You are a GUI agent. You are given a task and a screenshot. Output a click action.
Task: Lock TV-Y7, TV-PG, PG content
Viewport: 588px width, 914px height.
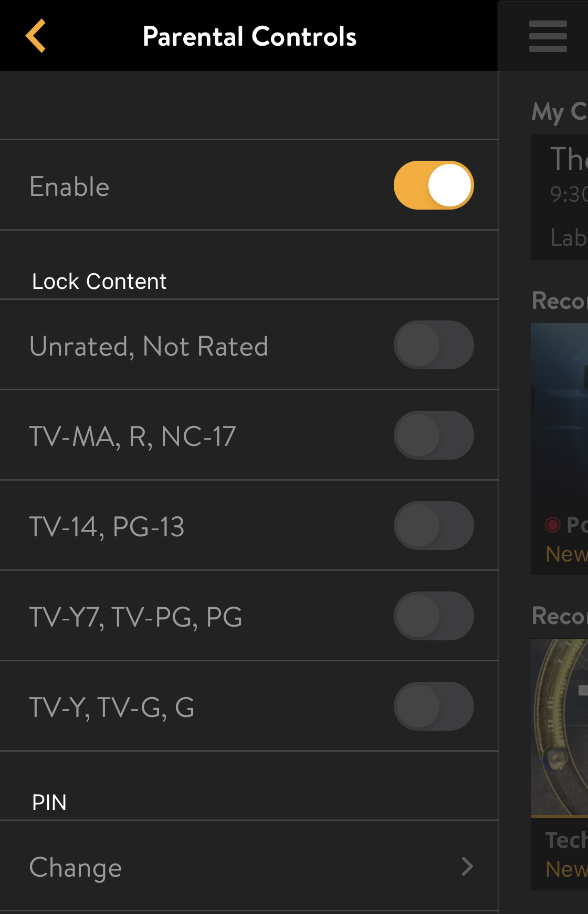click(434, 616)
